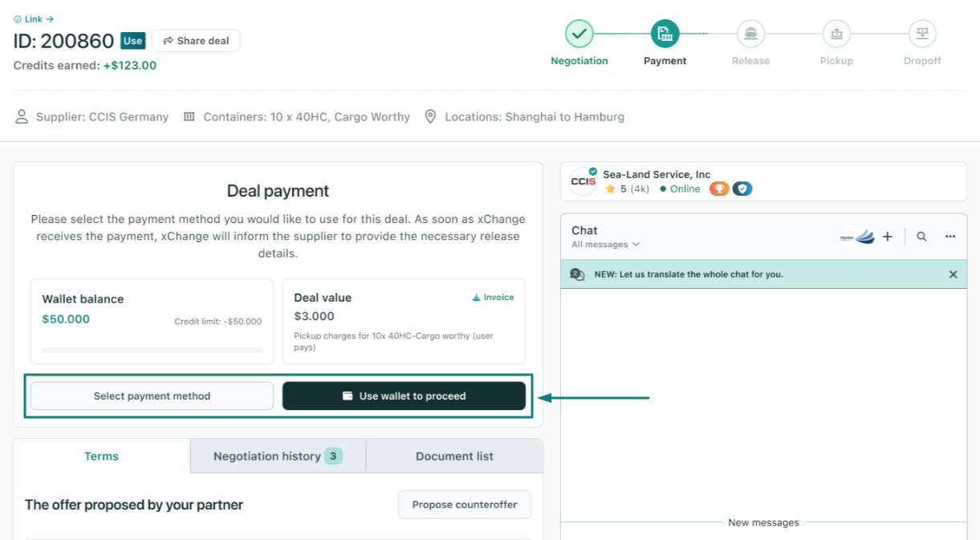Click the Pickup step icon
The width and height of the screenshot is (980, 540).
[836, 34]
